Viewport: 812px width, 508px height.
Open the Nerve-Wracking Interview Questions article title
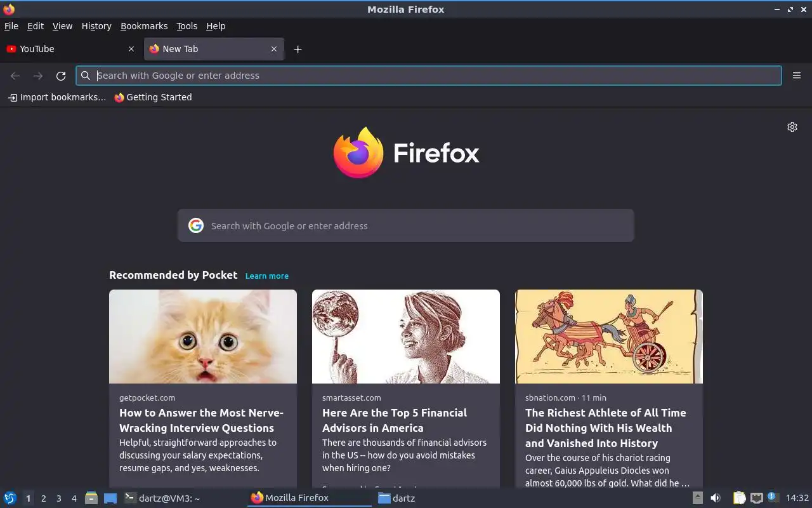201,420
